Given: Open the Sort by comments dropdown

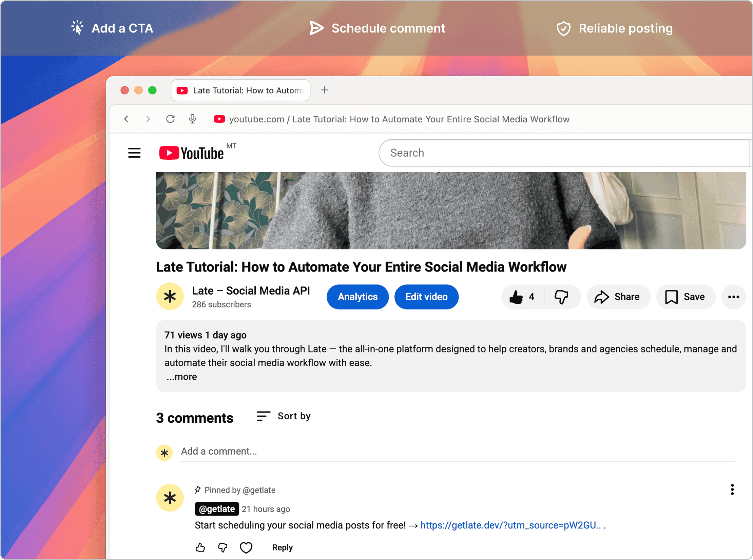Looking at the screenshot, I should (284, 416).
